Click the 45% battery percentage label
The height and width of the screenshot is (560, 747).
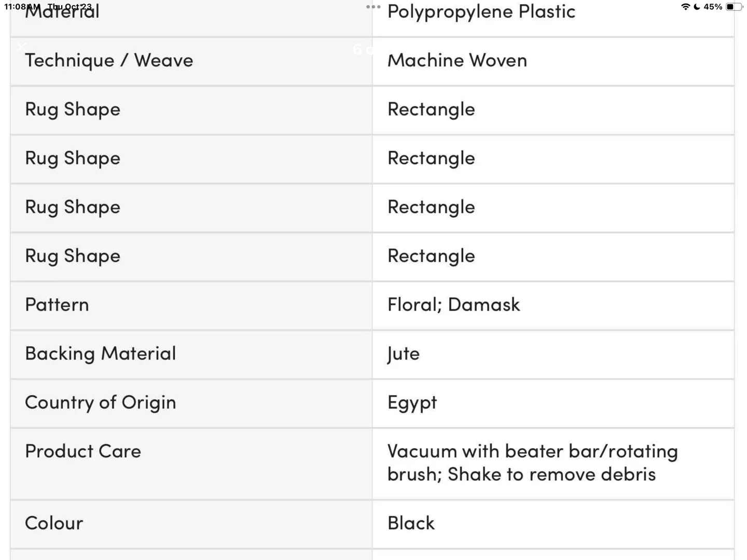coord(714,7)
